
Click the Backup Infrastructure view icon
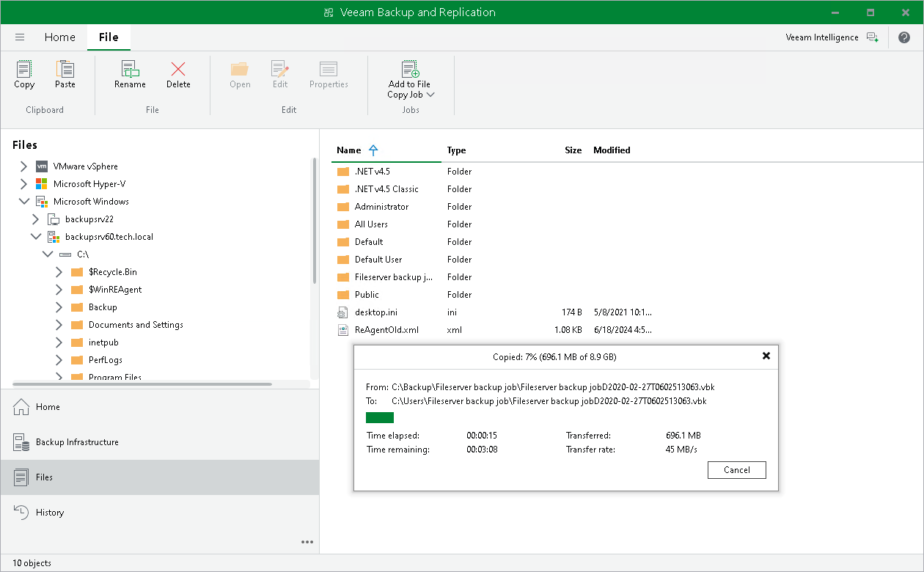click(x=22, y=441)
